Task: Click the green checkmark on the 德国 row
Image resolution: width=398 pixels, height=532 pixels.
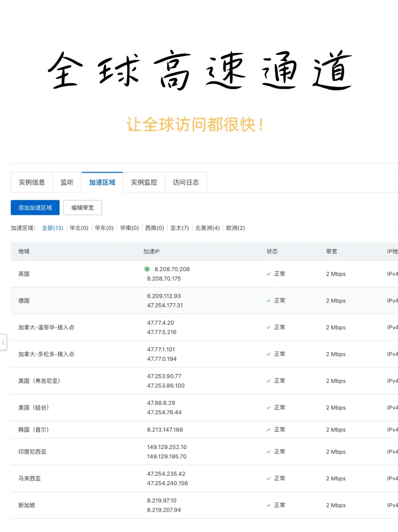Action: click(x=269, y=300)
